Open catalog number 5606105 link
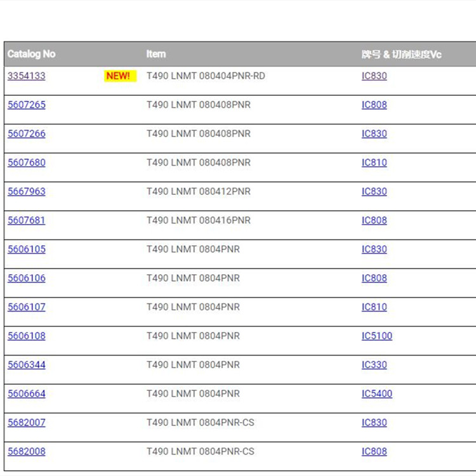The height and width of the screenshot is (476, 476). pos(27,249)
